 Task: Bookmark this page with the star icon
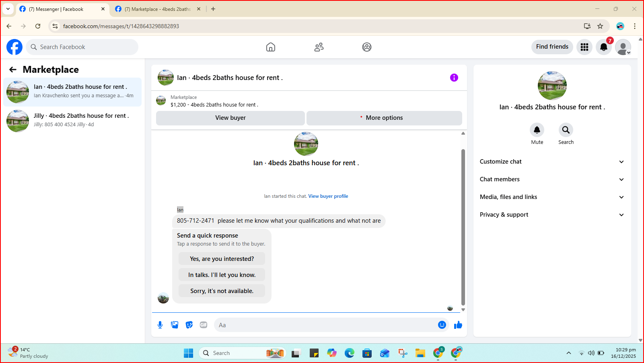click(x=600, y=26)
